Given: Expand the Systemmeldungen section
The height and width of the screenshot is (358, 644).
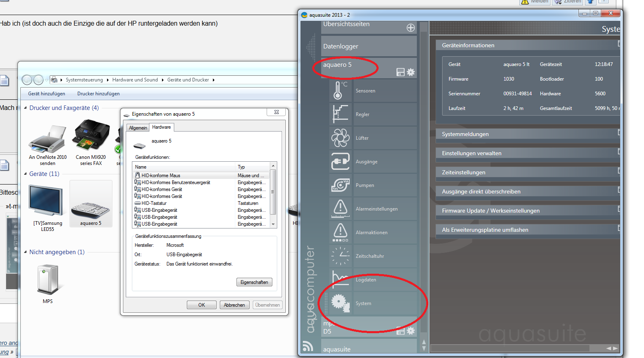Looking at the screenshot, I should click(527, 134).
